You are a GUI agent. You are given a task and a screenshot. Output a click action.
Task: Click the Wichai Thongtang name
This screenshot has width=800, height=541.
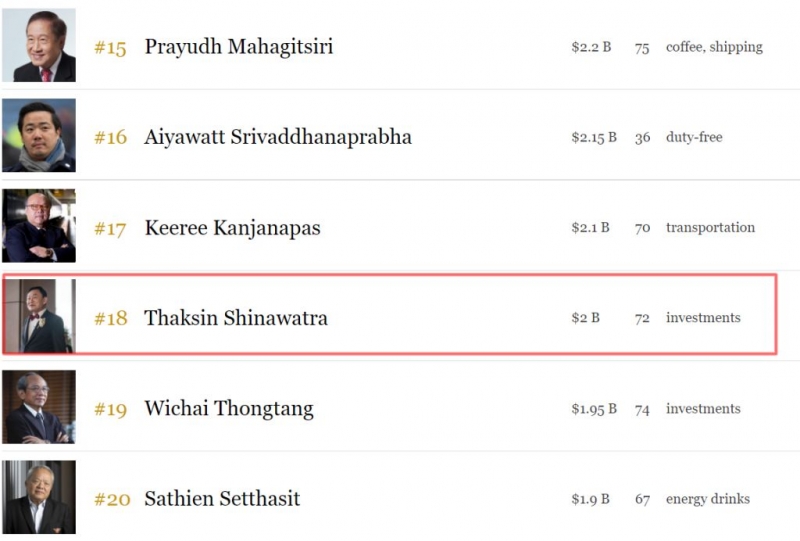tap(229, 409)
